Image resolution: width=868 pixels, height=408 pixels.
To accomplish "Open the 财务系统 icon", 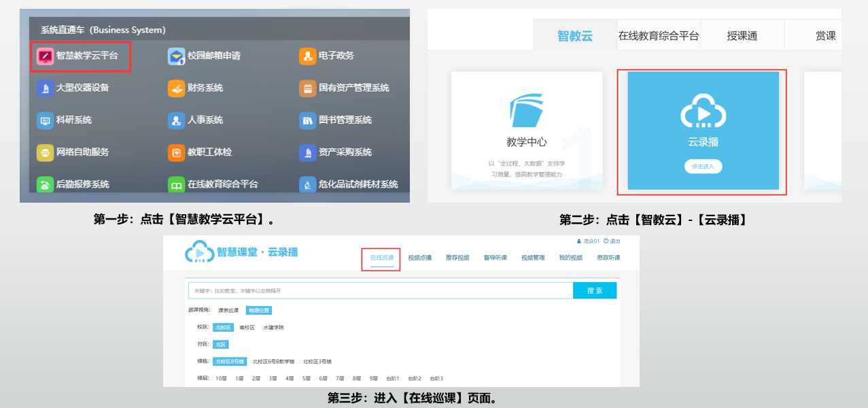I will (x=177, y=88).
